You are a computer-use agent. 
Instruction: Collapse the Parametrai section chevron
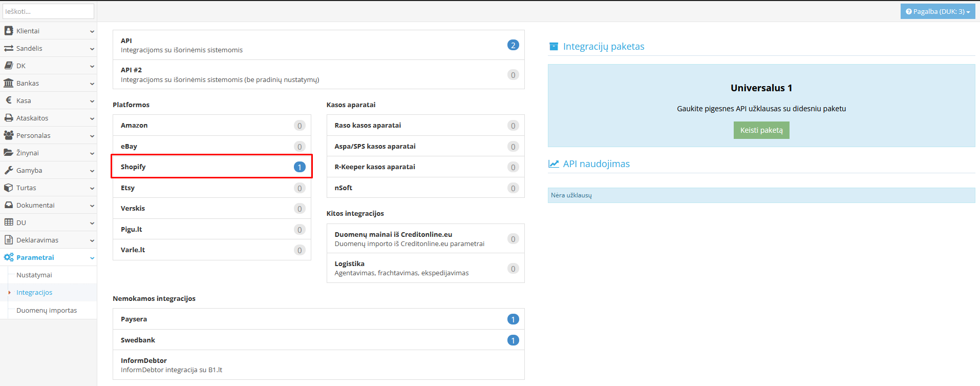(x=92, y=258)
